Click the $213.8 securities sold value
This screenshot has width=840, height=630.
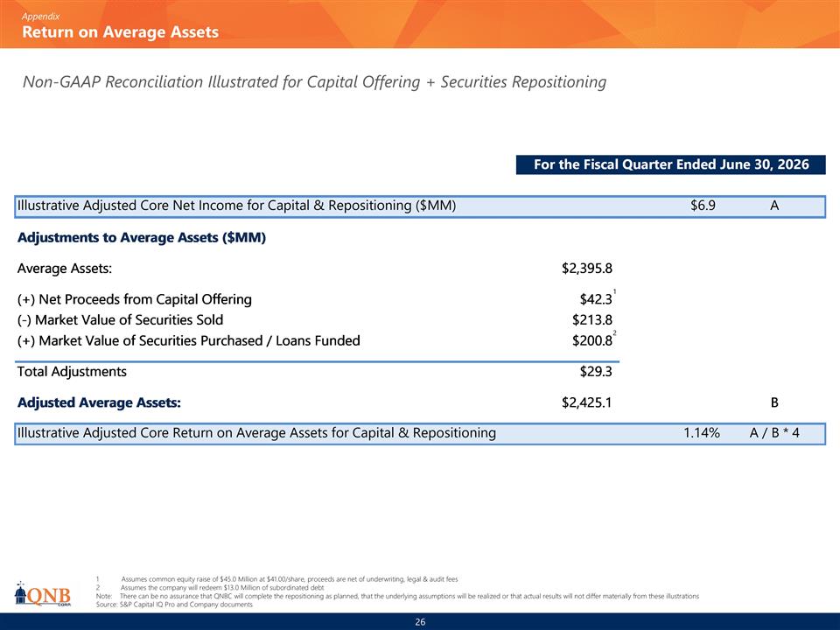pyautogui.click(x=592, y=320)
